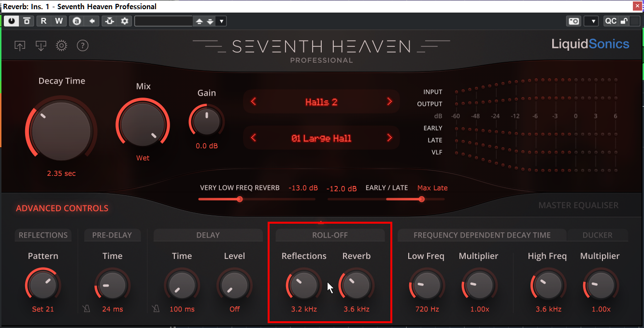Click the -12.0 dB value

pyautogui.click(x=342, y=188)
